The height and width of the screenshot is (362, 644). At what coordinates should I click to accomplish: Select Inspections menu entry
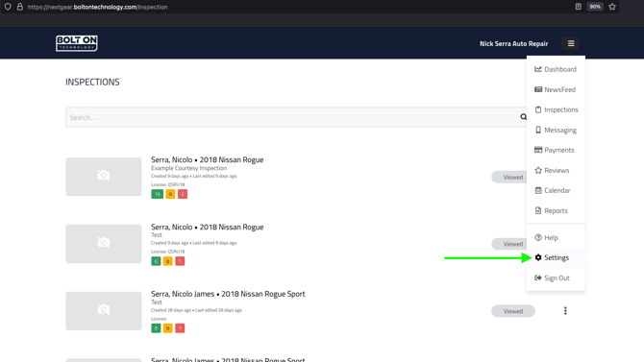pos(556,109)
